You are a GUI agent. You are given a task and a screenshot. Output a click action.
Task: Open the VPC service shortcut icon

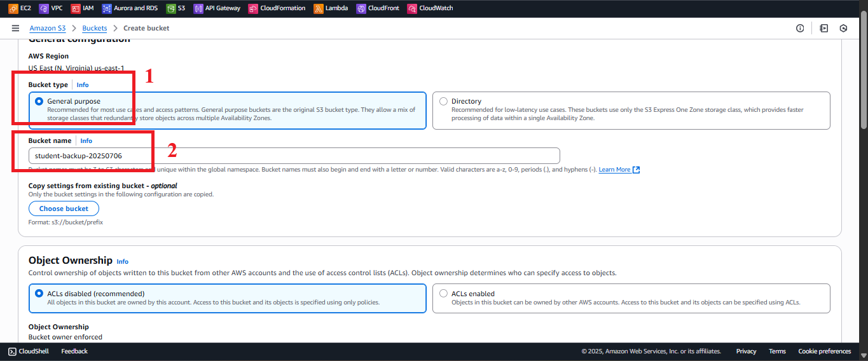pyautogui.click(x=43, y=8)
